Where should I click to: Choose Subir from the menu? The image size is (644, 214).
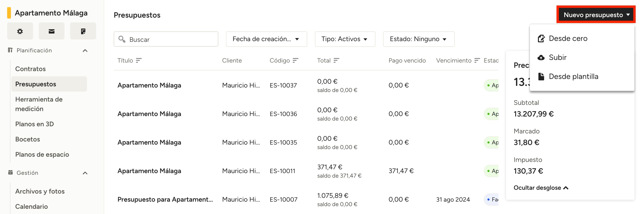tap(557, 58)
